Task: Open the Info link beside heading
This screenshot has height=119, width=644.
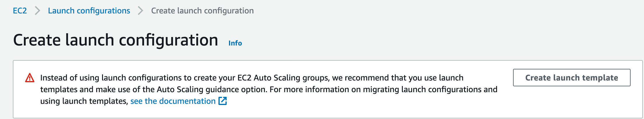Action: pyautogui.click(x=235, y=43)
